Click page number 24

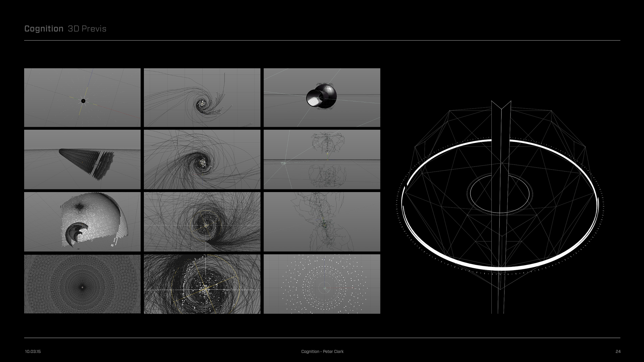tap(618, 351)
